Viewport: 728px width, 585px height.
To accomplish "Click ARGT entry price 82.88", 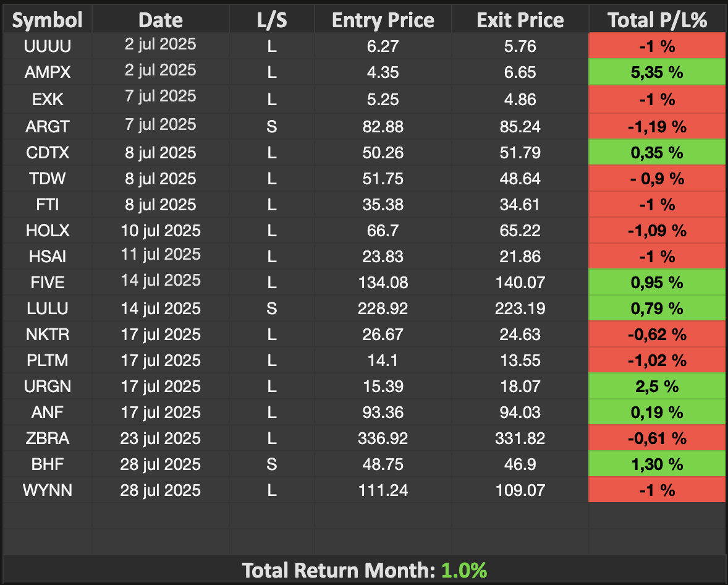I will coord(383,126).
